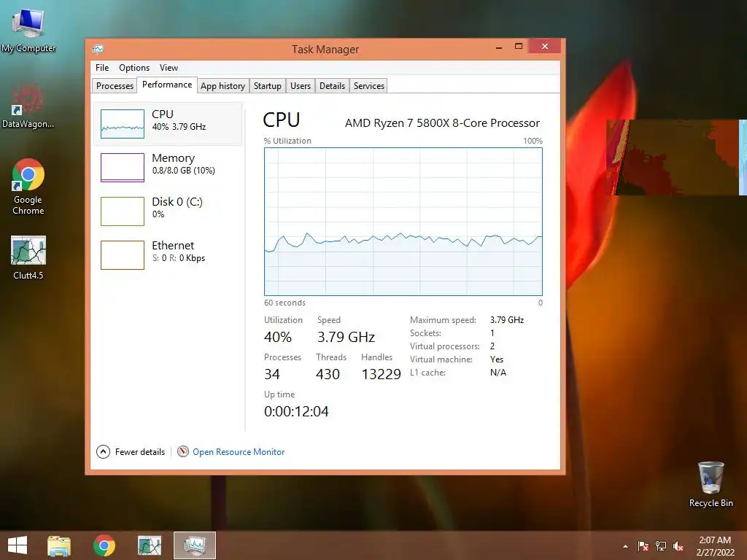
Task: Click the L1 cache N/A value
Action: pyautogui.click(x=498, y=373)
